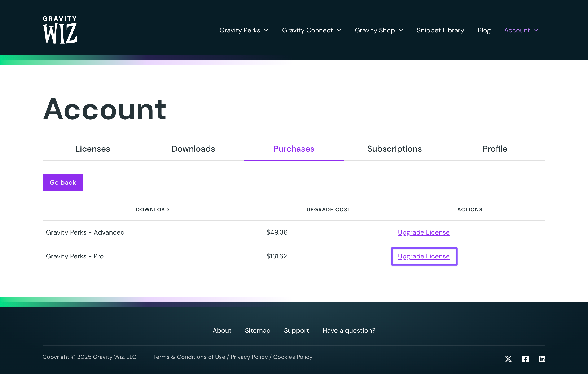Click the $49.36 upgrade cost
The height and width of the screenshot is (374, 588).
pyautogui.click(x=277, y=232)
